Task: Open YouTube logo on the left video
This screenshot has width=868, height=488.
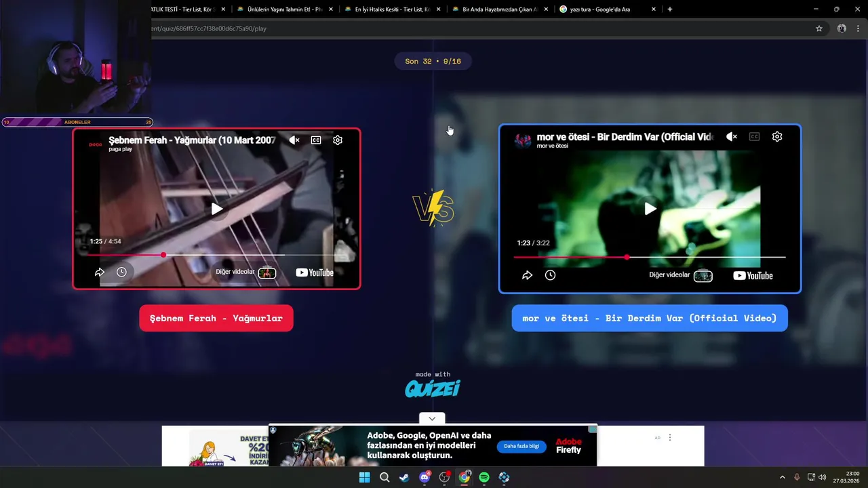Action: pyautogui.click(x=315, y=272)
